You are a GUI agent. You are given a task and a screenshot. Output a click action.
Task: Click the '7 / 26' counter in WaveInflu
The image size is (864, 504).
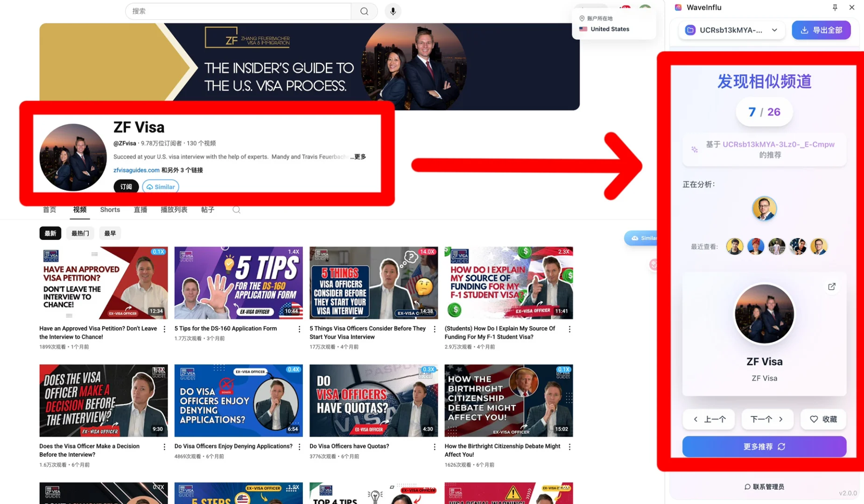[x=764, y=112]
